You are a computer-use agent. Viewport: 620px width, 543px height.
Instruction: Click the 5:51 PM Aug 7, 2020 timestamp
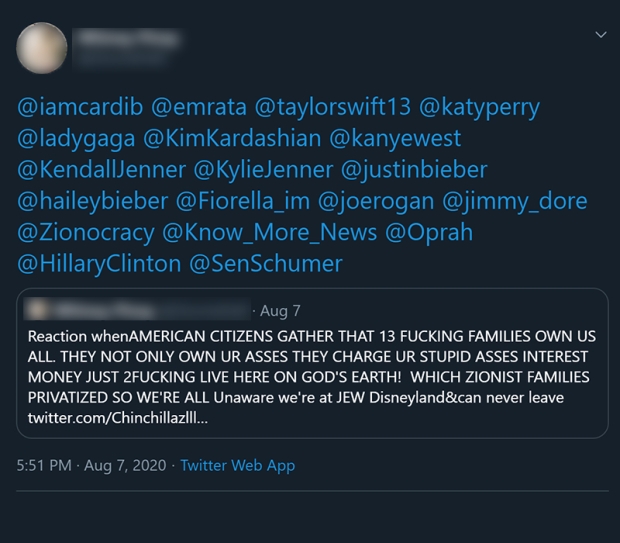pos(91,465)
